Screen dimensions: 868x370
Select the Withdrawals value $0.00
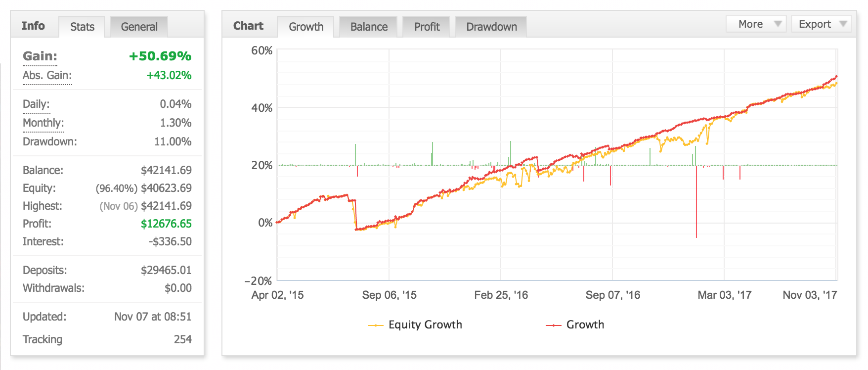pyautogui.click(x=178, y=288)
